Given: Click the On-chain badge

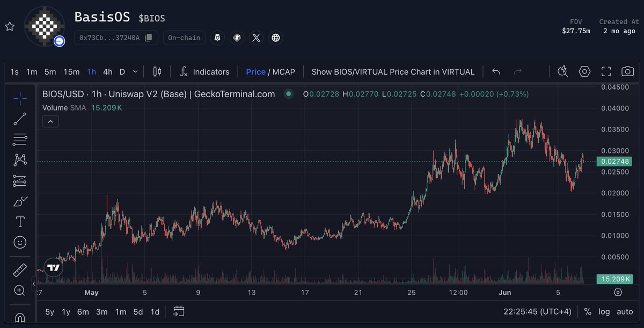Looking at the screenshot, I should (x=184, y=38).
